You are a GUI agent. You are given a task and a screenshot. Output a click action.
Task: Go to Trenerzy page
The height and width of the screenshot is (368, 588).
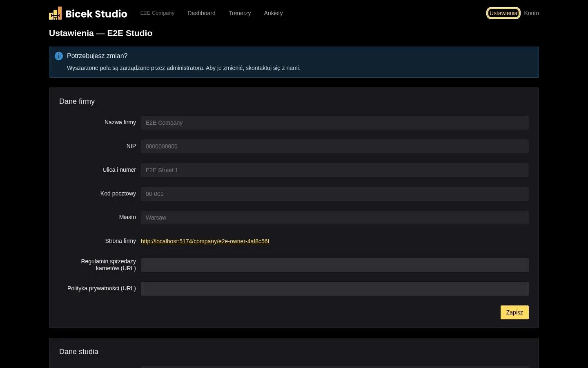pyautogui.click(x=240, y=13)
